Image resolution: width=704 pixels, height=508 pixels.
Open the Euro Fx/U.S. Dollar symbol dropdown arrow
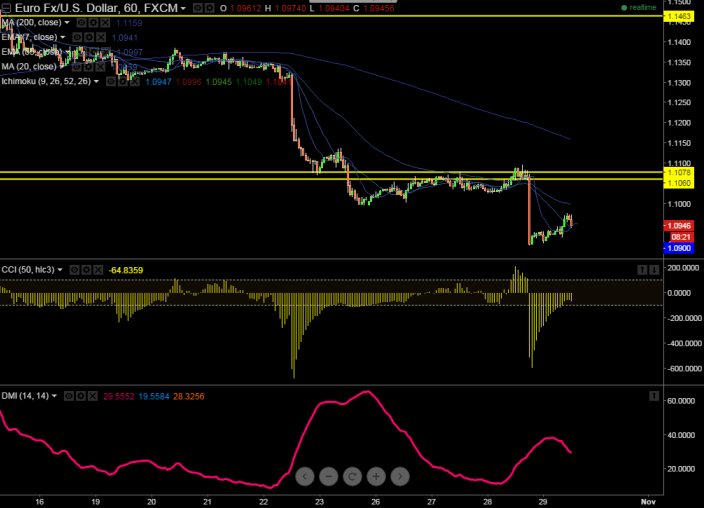point(183,9)
